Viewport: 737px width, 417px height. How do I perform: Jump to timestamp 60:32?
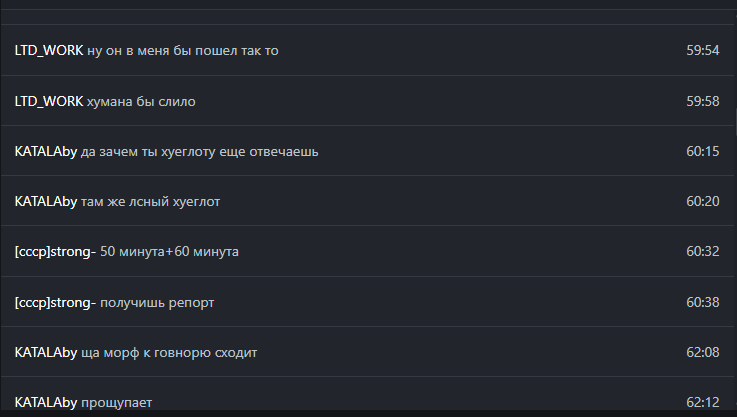(702, 251)
